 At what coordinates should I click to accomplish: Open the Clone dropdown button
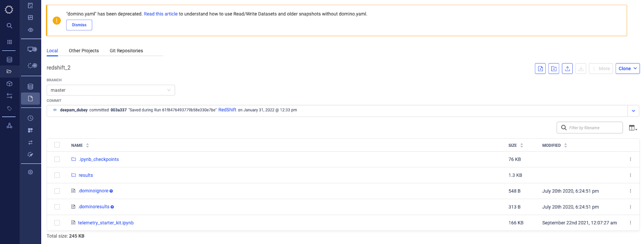click(627, 69)
